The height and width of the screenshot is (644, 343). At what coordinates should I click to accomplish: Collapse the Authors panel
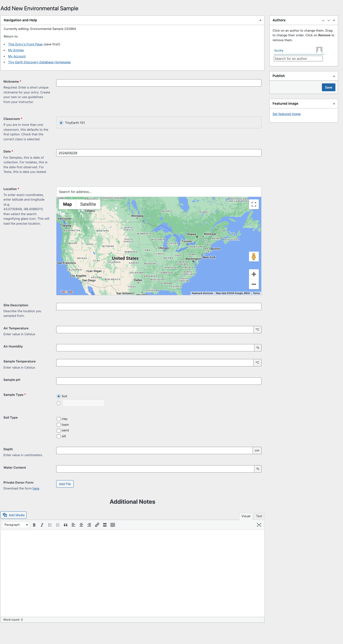[334, 20]
